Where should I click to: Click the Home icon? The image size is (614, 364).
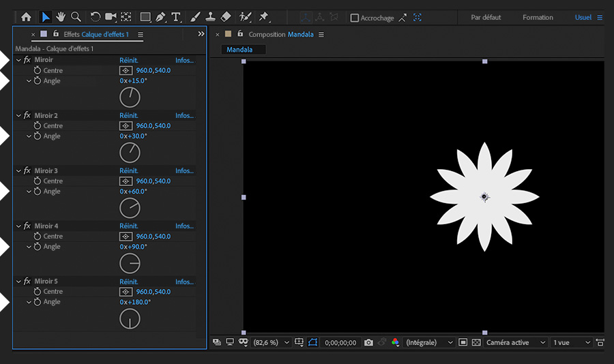(26, 17)
